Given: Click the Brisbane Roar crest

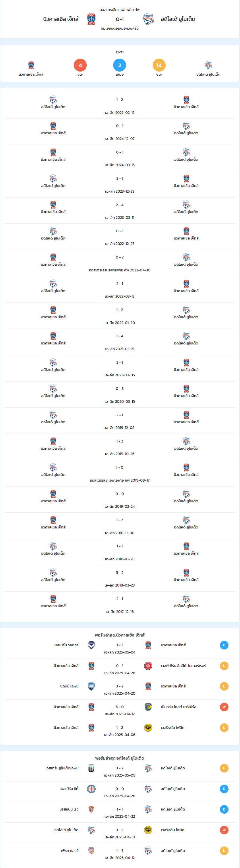Looking at the screenshot, I should coord(91,809).
